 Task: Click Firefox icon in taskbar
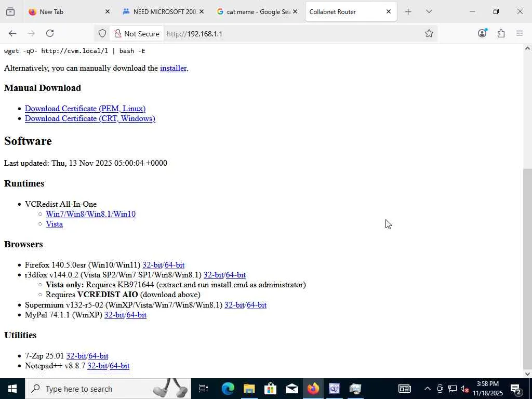(313, 389)
